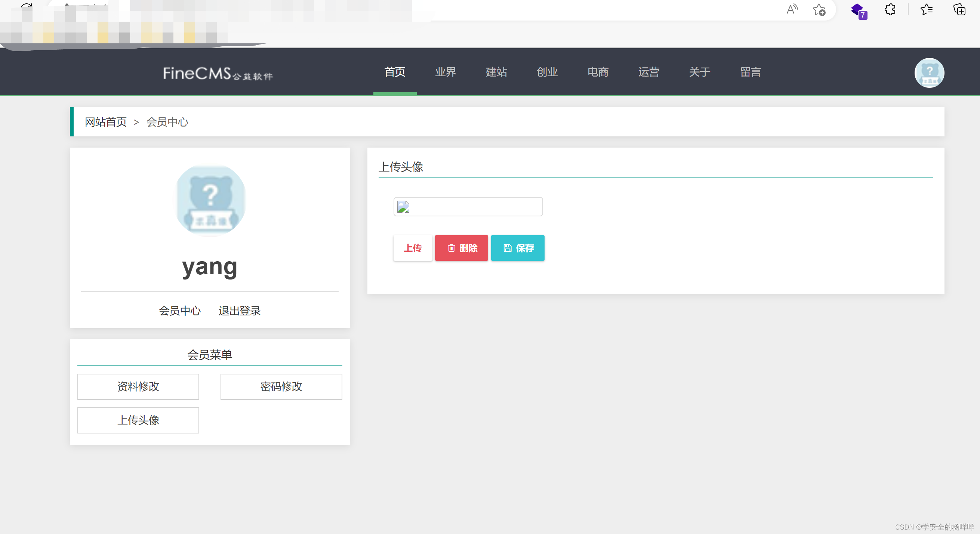The image size is (980, 534).
Task: Click the 退出登录 logout link
Action: click(x=239, y=311)
